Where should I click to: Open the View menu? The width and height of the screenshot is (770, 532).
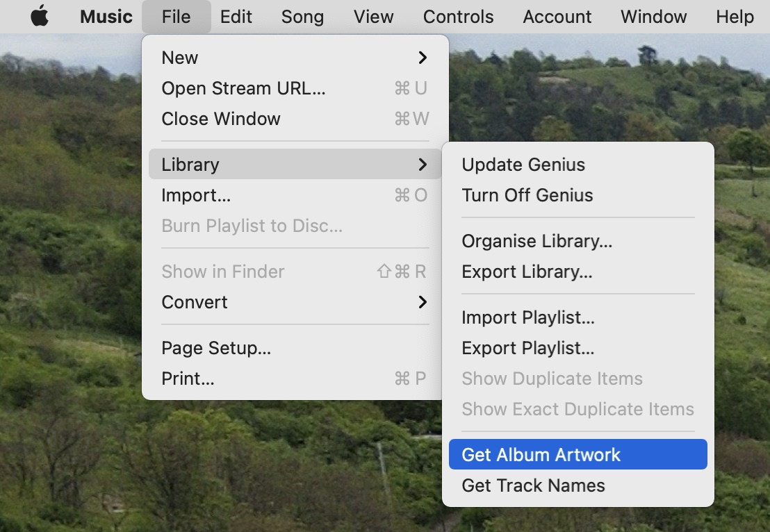click(x=373, y=17)
